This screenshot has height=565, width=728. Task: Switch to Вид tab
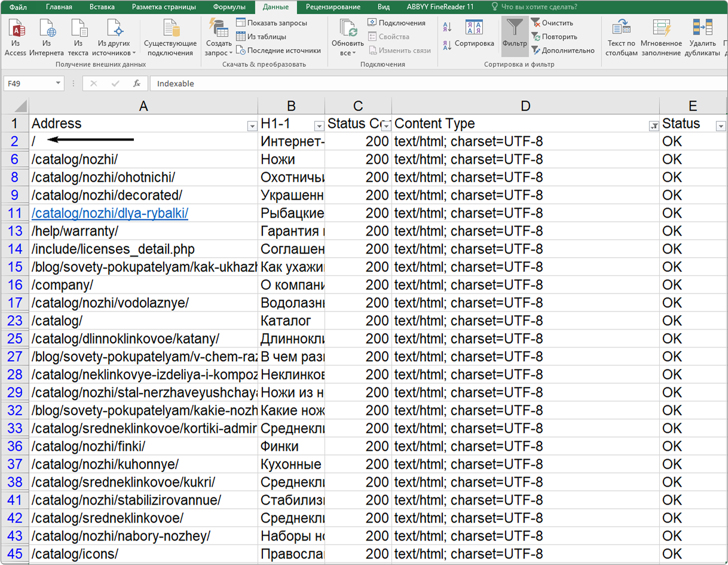click(x=384, y=7)
